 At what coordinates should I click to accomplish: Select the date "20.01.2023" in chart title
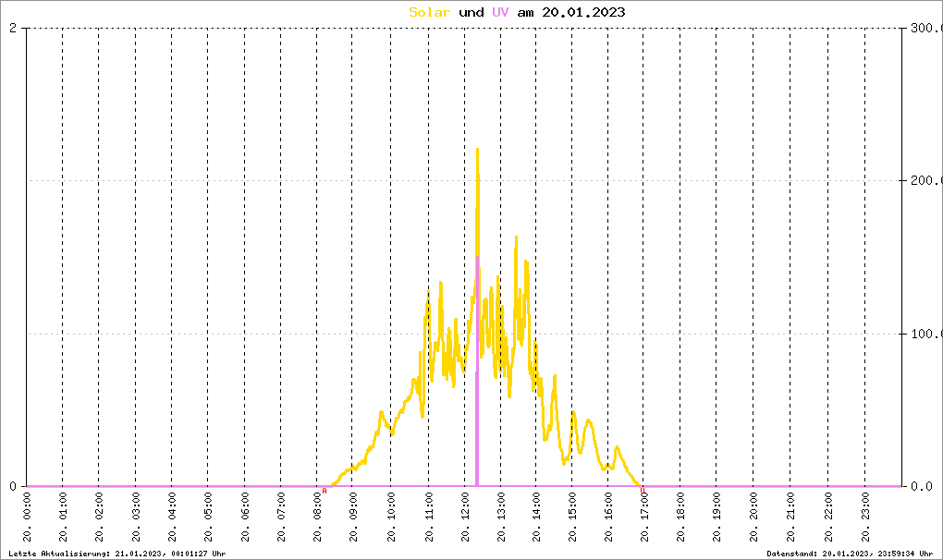[583, 12]
